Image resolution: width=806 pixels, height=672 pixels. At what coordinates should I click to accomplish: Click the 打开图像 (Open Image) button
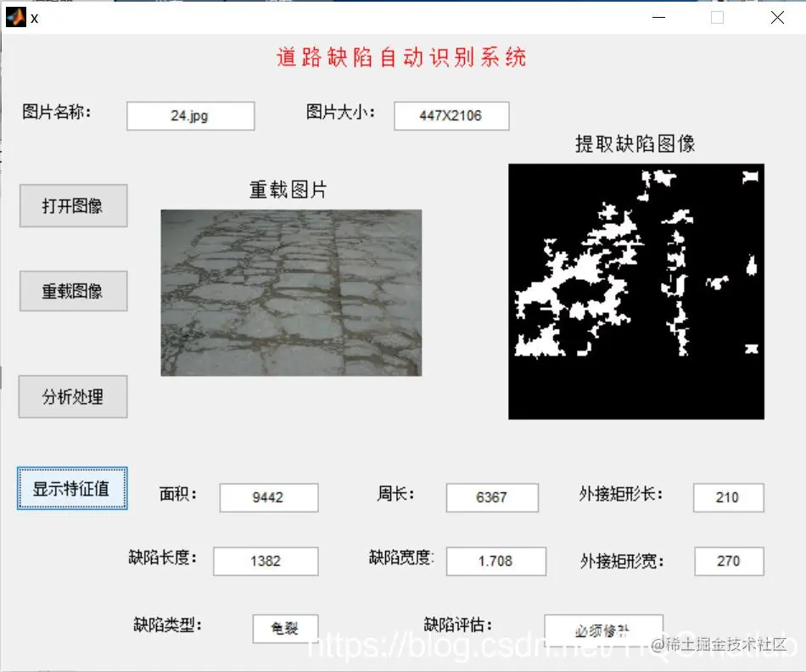coord(73,205)
